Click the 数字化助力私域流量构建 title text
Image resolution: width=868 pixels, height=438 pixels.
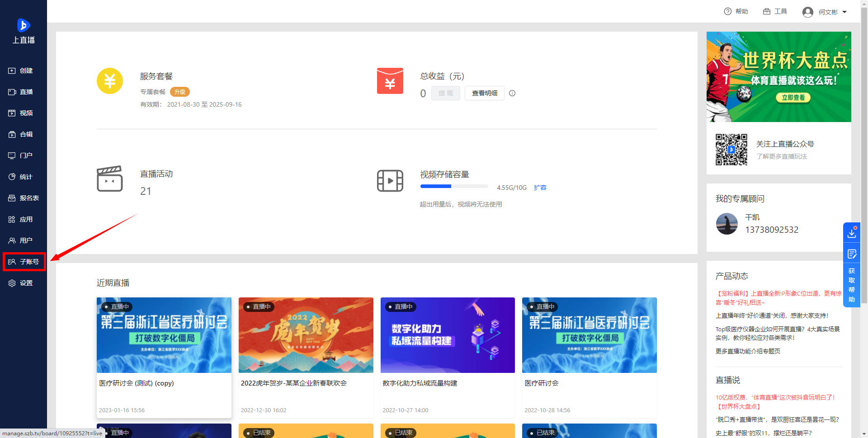point(420,383)
